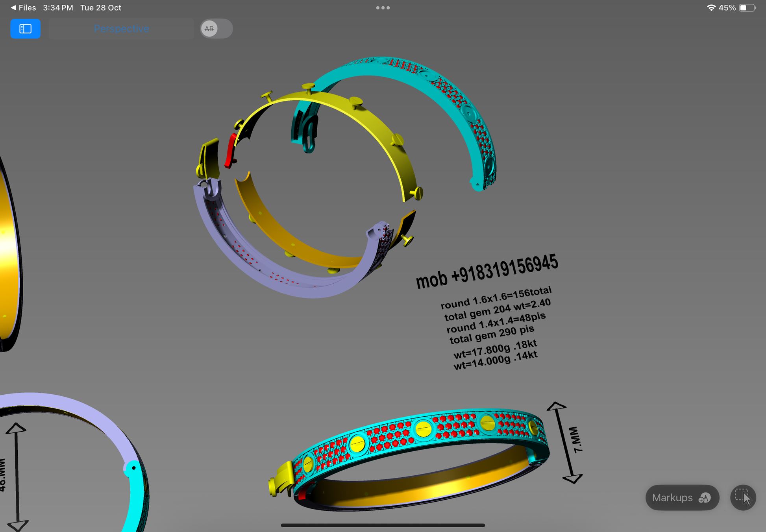Toggle the sidebar panel button

pos(25,29)
